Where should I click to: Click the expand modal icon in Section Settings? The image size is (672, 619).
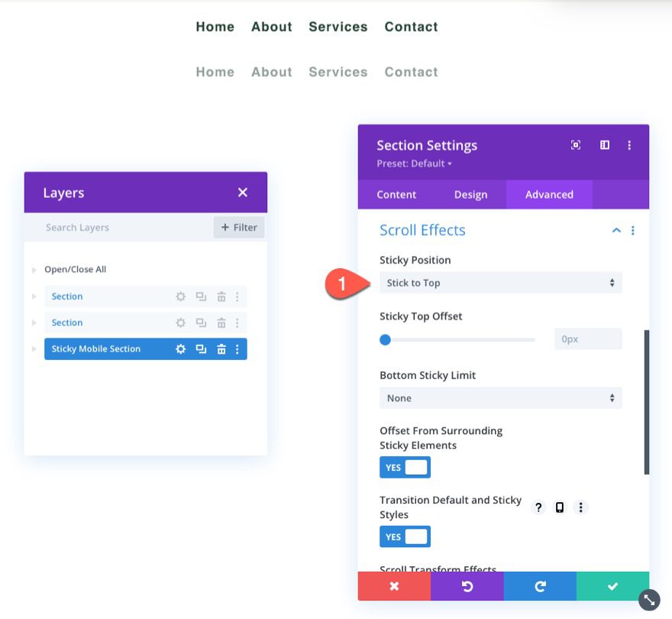(x=577, y=144)
